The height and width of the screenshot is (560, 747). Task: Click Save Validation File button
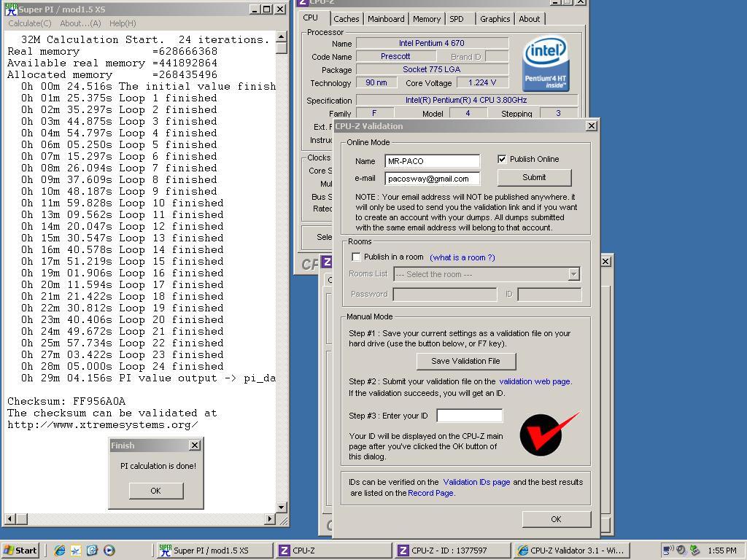[465, 361]
